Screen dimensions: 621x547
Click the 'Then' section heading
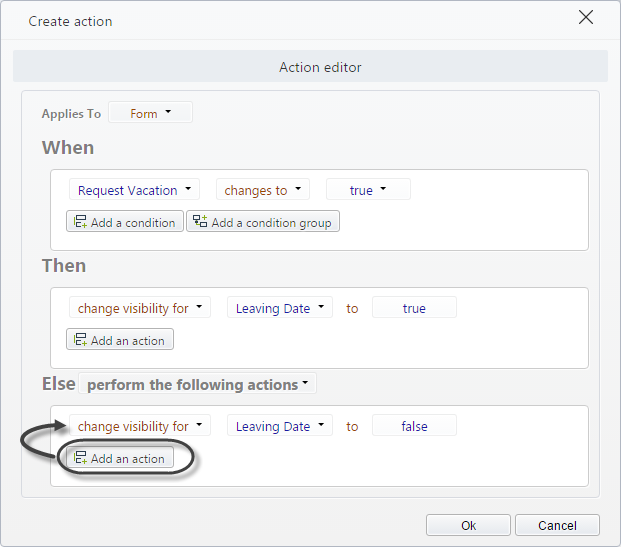click(x=64, y=265)
